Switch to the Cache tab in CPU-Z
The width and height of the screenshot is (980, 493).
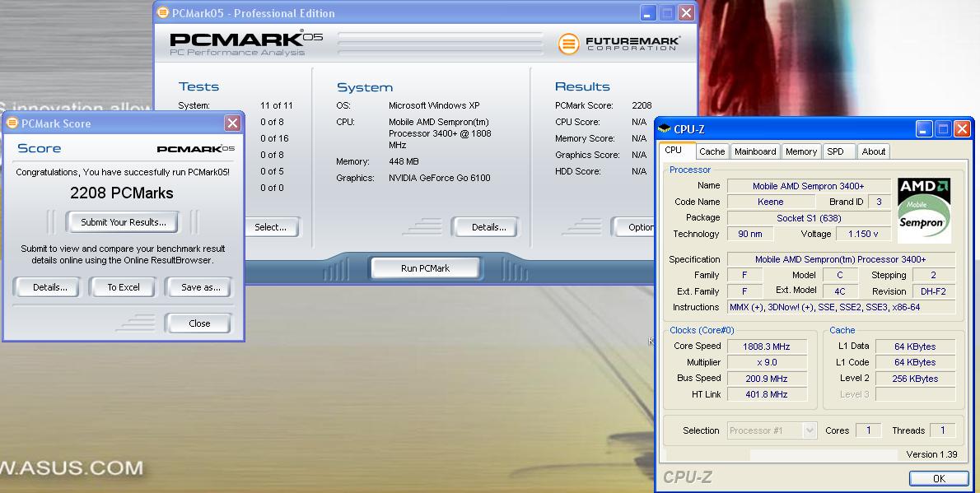[712, 151]
